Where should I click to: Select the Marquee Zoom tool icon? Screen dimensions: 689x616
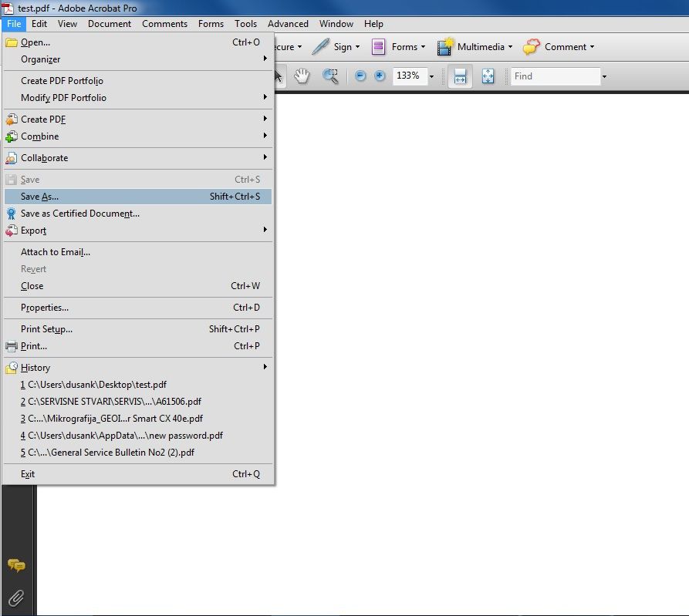click(330, 76)
